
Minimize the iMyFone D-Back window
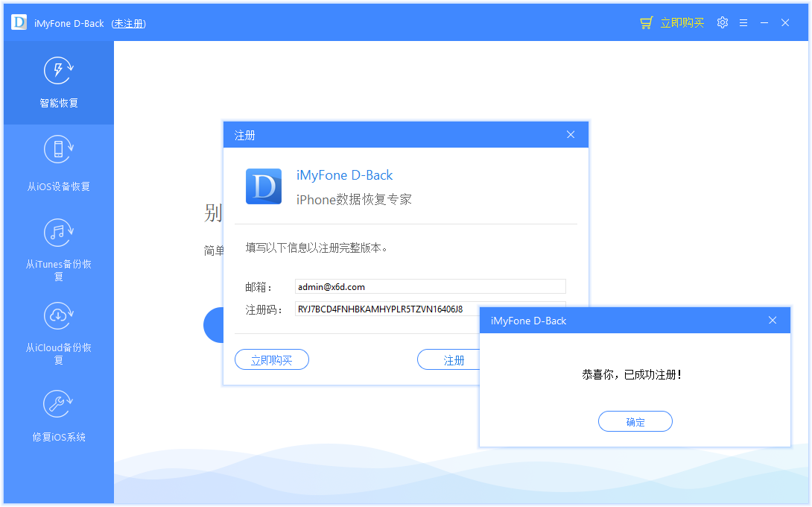click(x=764, y=23)
